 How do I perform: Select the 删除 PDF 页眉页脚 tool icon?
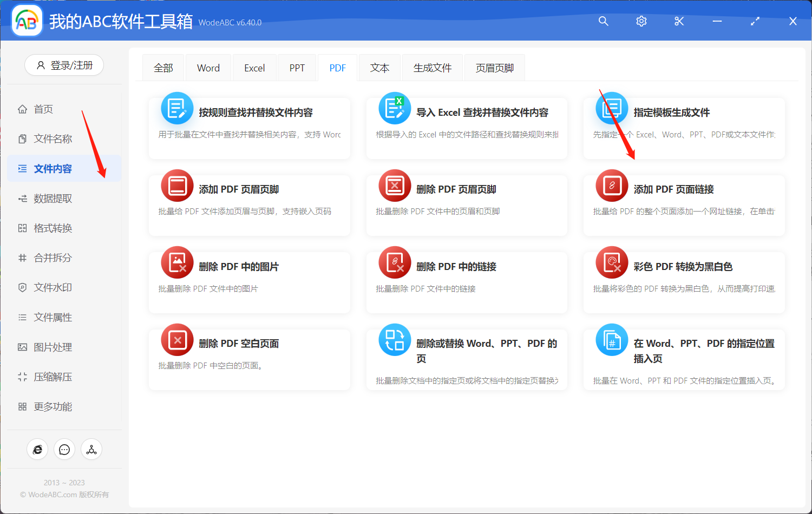pos(394,186)
